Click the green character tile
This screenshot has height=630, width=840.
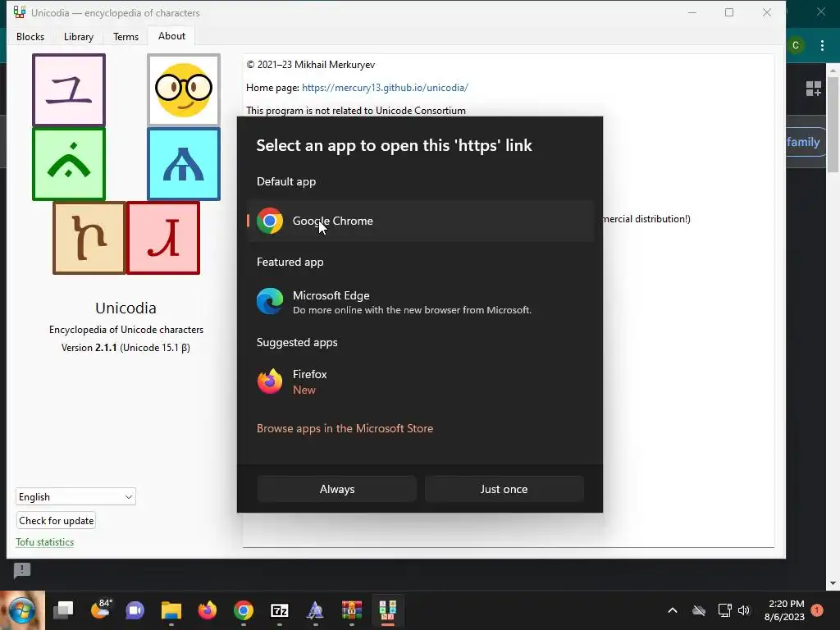coord(69,164)
